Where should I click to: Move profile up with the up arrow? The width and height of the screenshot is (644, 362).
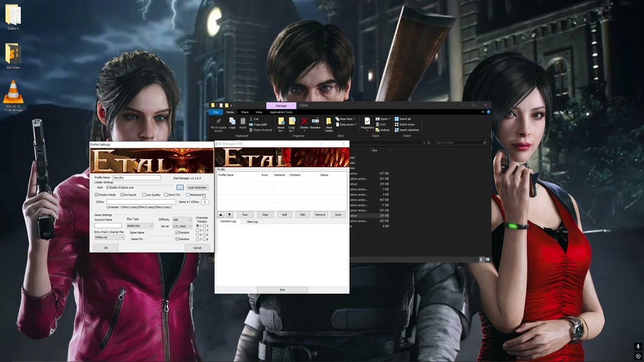coord(220,215)
